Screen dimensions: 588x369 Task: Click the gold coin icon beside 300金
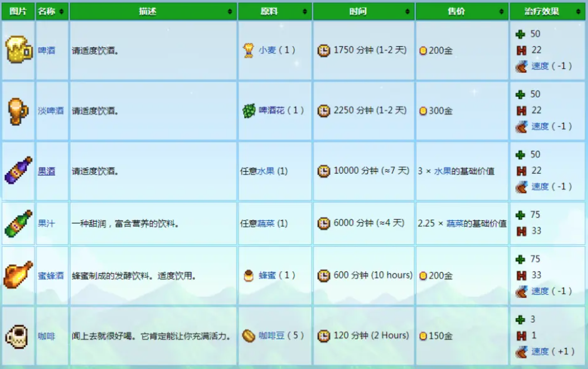[423, 111]
